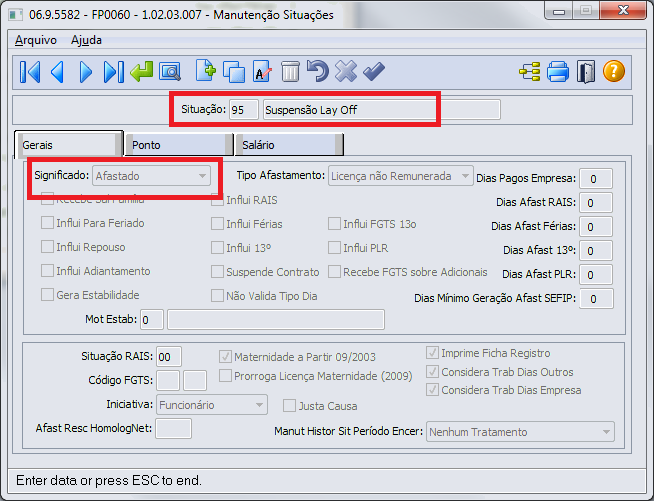Toggle Influi Adiantamento checkbox

point(47,271)
